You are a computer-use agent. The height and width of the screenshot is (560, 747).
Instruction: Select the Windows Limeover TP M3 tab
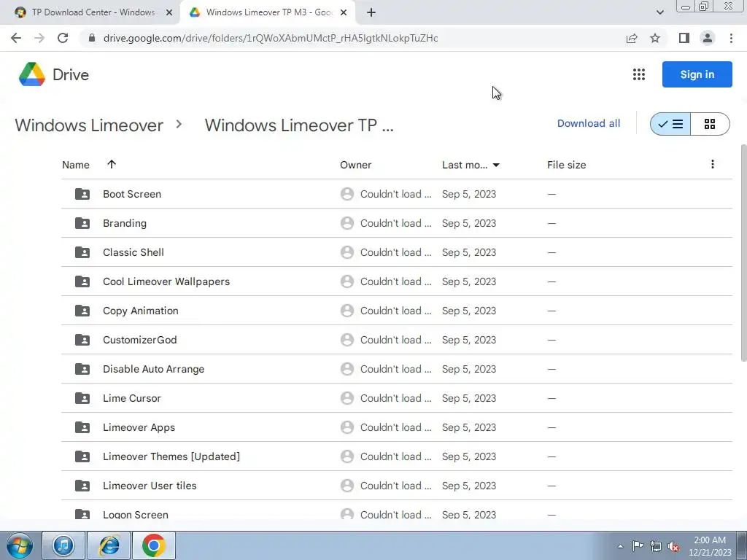click(x=268, y=12)
